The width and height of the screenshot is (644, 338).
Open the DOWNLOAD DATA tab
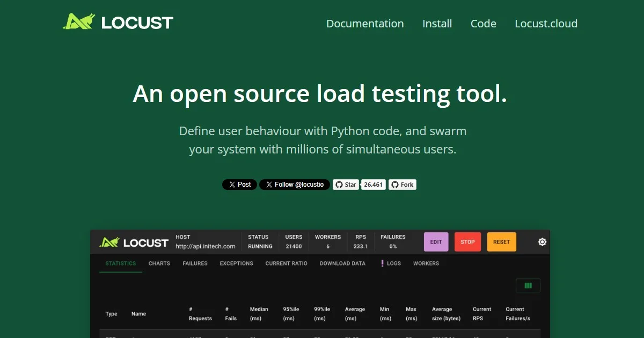[x=342, y=263]
